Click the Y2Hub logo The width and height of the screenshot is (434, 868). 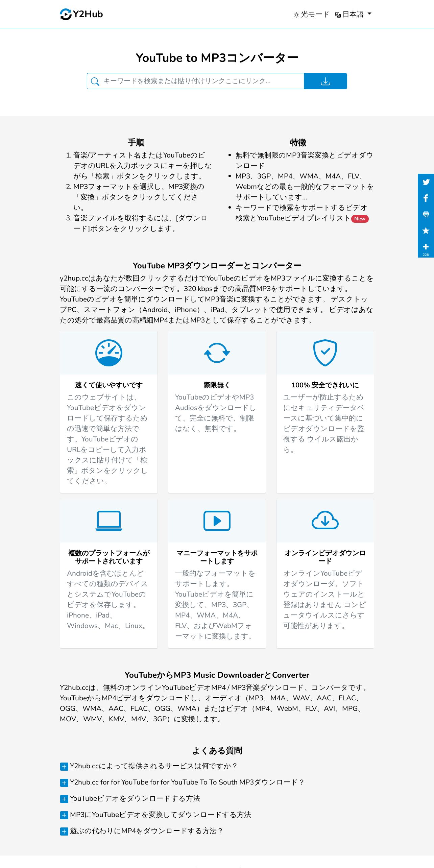pyautogui.click(x=81, y=14)
